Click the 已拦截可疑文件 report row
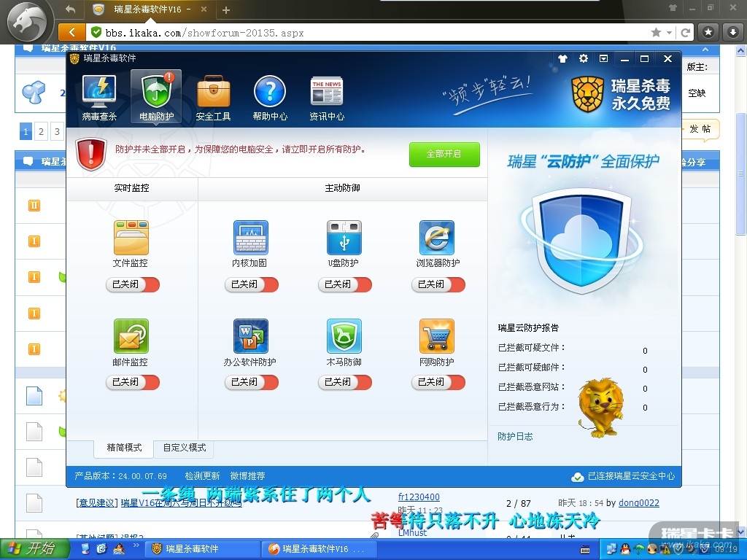747x560 pixels. (x=573, y=349)
